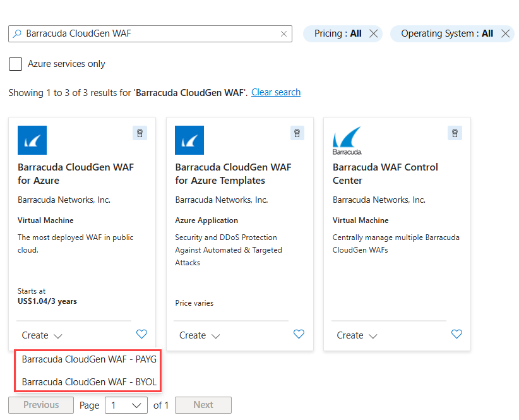This screenshot has height=420, width=519.
Task: Click the Clear search link
Action: coord(276,92)
